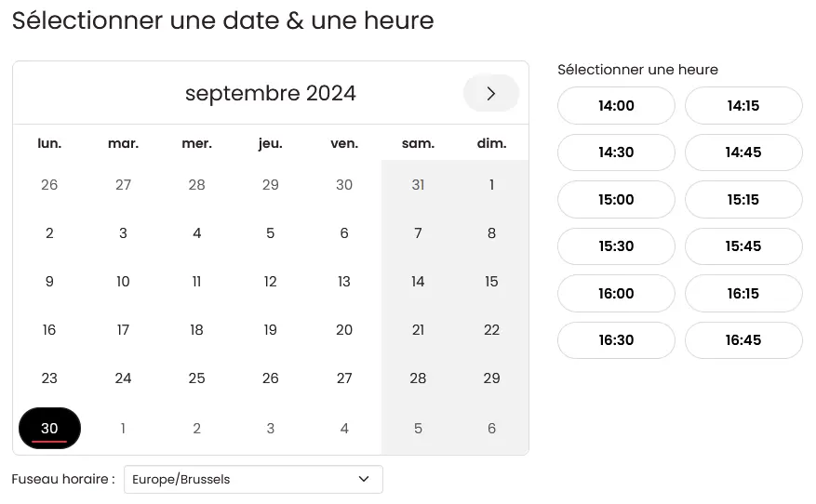Viewport: 816px width, 504px height.
Task: Choose the 15:15 time slot
Action: [x=743, y=199]
